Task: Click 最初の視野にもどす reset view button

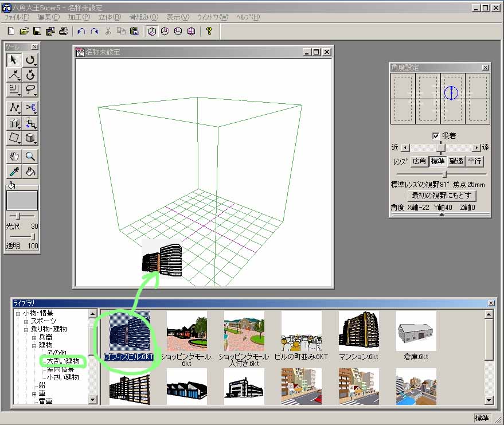Action: coord(442,196)
